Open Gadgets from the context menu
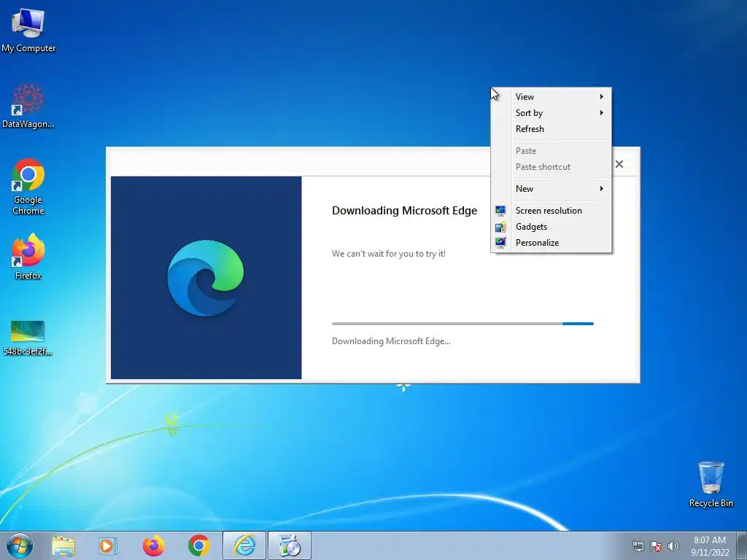This screenshot has height=560, width=747. (x=551, y=227)
